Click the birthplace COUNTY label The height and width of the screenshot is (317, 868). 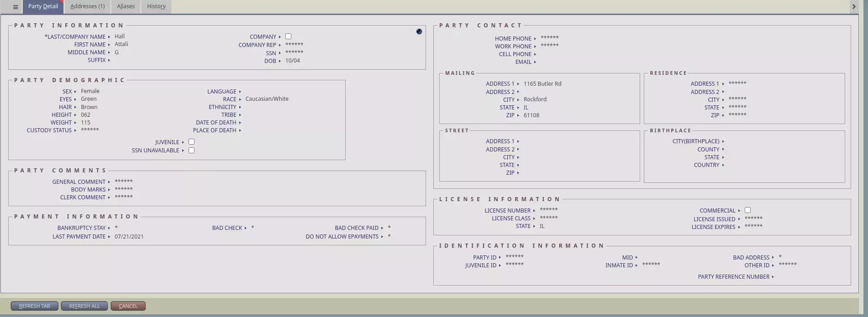[708, 150]
